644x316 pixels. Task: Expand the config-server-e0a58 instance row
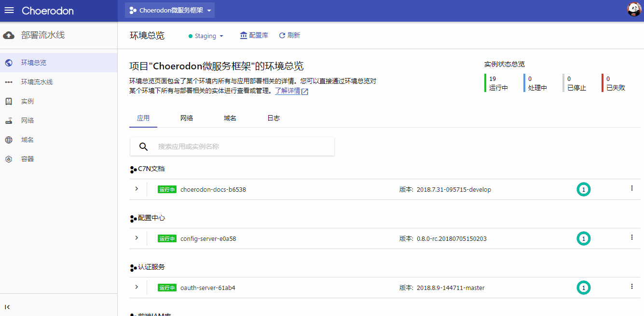pyautogui.click(x=137, y=238)
